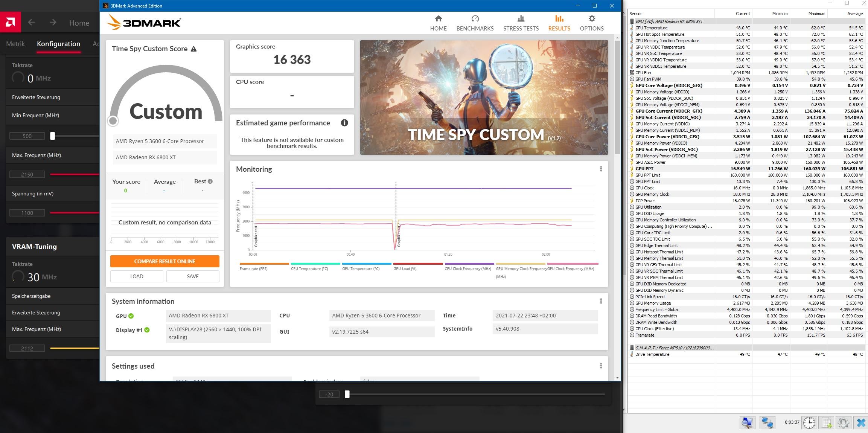Click Compare Result Online button
Image resolution: width=868 pixels, height=433 pixels.
pyautogui.click(x=164, y=261)
